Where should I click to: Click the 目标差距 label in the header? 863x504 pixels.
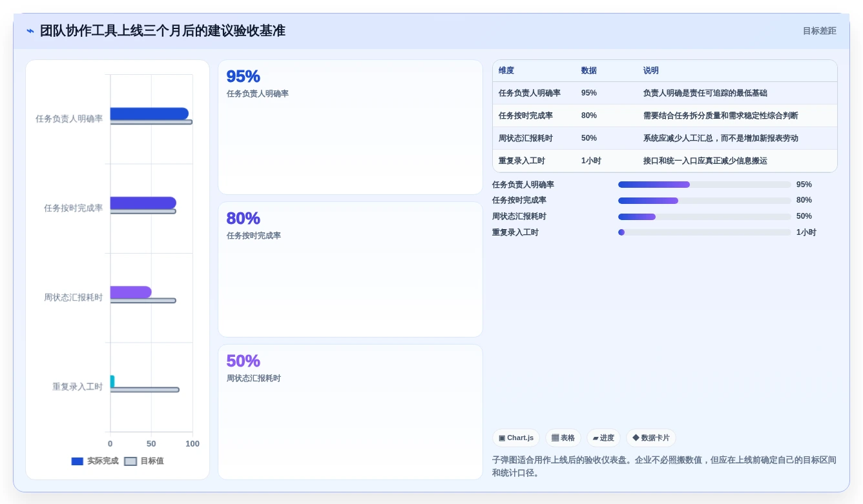click(819, 31)
